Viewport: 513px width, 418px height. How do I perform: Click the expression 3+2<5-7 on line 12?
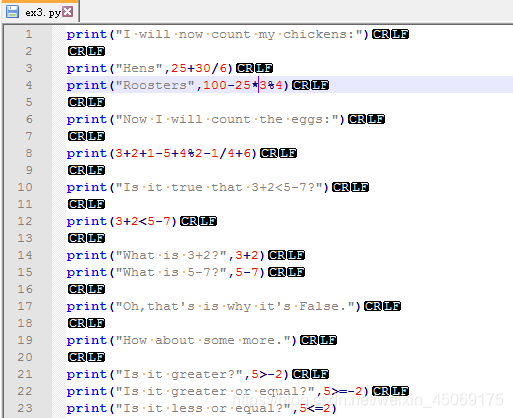pyautogui.click(x=143, y=221)
